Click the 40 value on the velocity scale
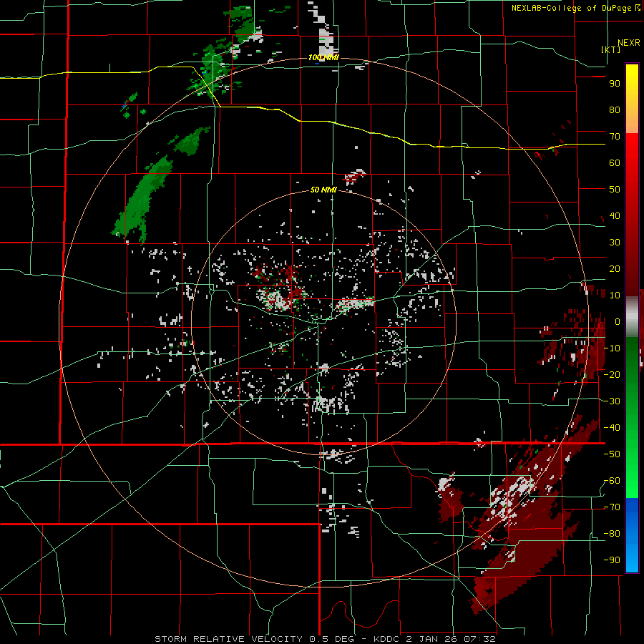This screenshot has height=644, width=644. 615,216
